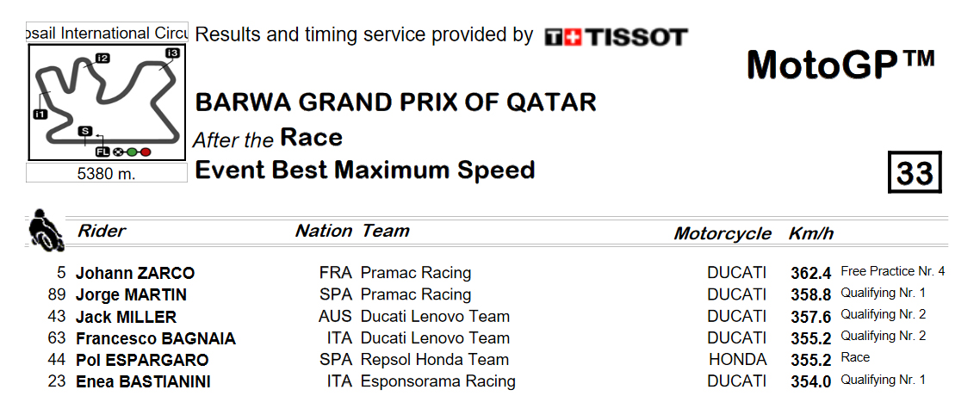Click the i1 sector marker on track map

pyautogui.click(x=40, y=114)
